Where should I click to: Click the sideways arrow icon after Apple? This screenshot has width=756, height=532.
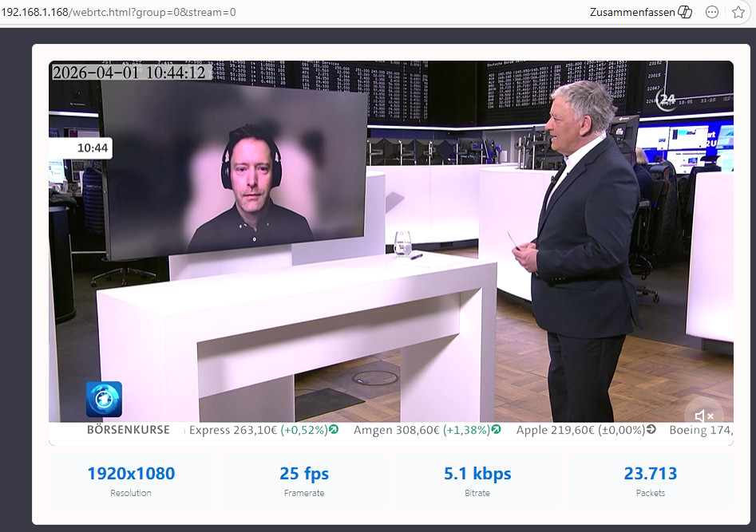pyautogui.click(x=651, y=430)
